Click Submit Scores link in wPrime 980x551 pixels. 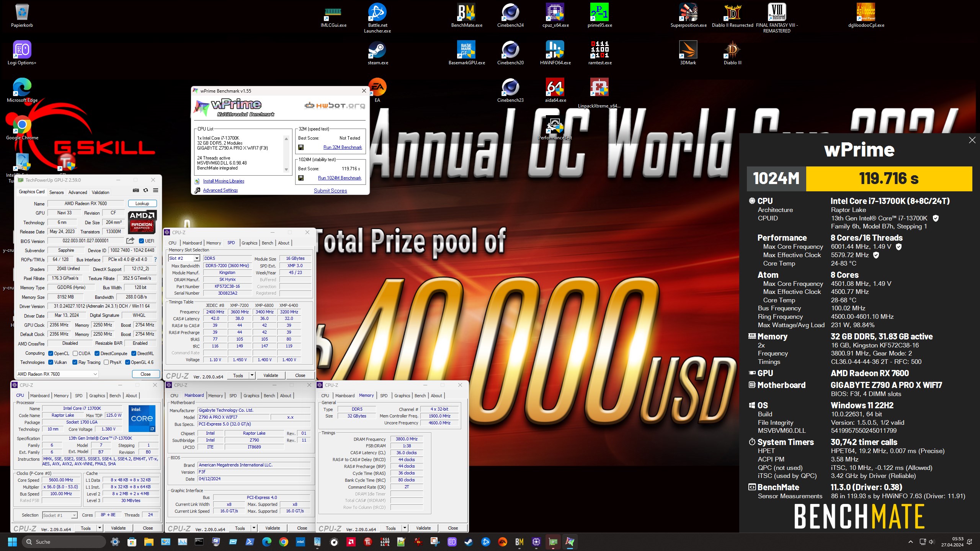tap(330, 191)
